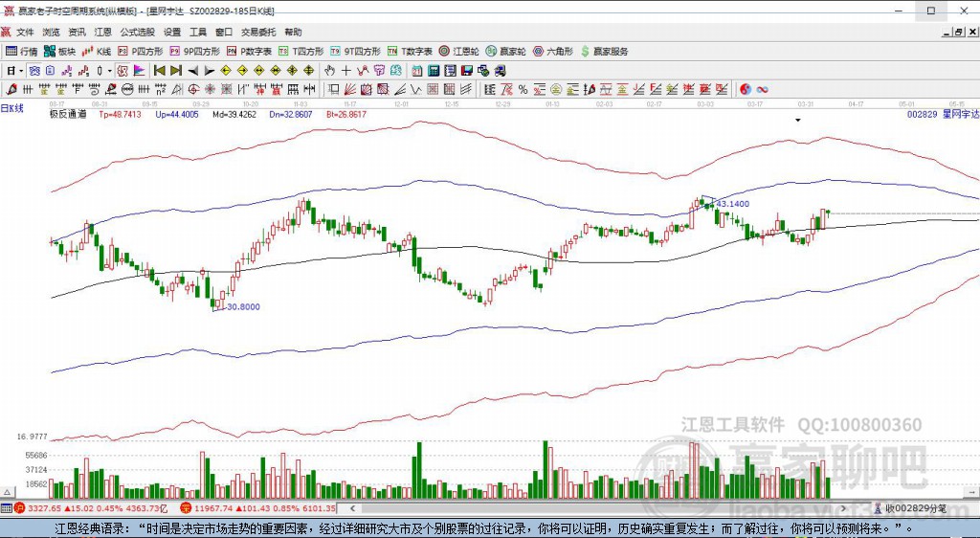Open the calculator icon
The image size is (980, 538).
point(434,70)
